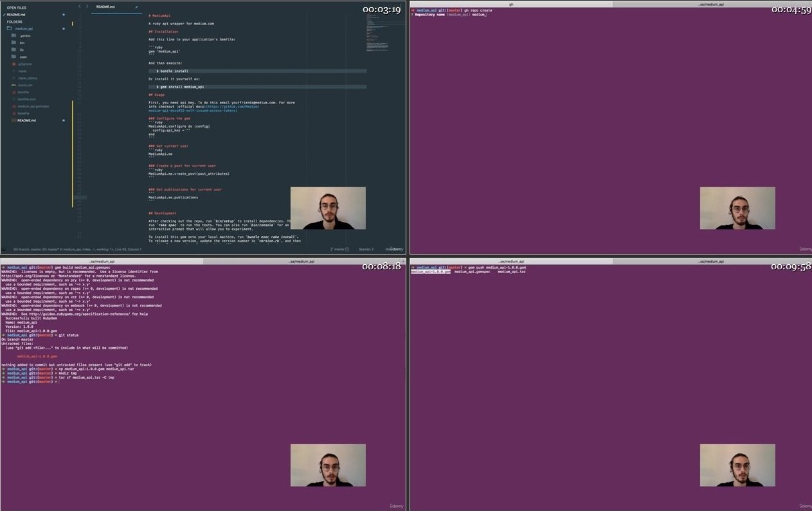Image resolution: width=812 pixels, height=511 pixels.
Task: Click webcam thumbnail in the editor frame
Action: click(328, 208)
